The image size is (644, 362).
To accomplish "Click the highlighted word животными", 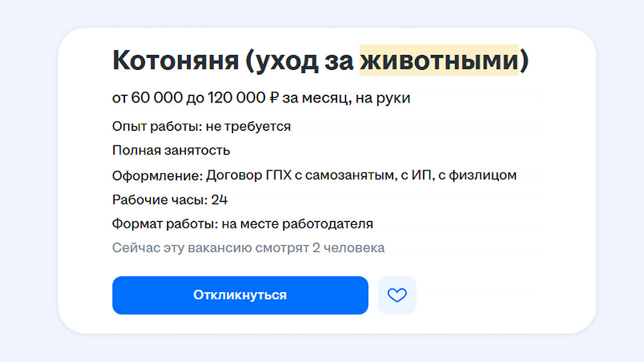I will [x=439, y=60].
